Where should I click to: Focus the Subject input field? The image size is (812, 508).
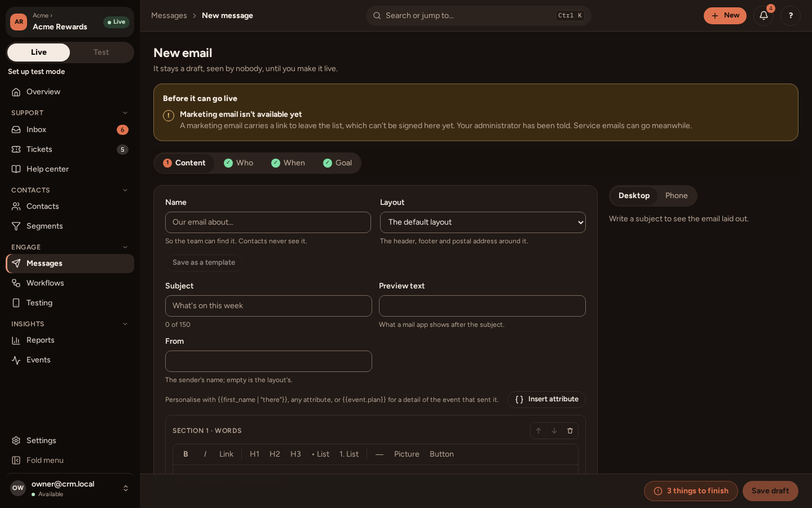(x=268, y=306)
